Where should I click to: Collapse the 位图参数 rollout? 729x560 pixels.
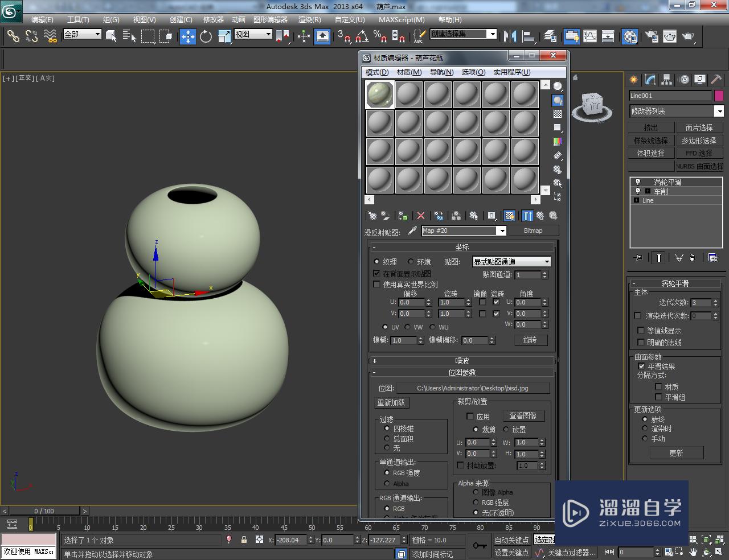coord(462,372)
